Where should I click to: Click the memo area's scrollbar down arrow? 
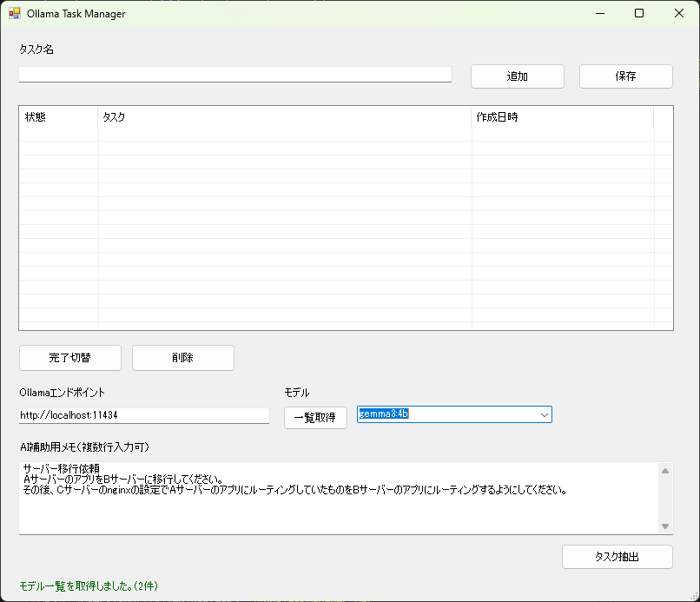point(667,526)
